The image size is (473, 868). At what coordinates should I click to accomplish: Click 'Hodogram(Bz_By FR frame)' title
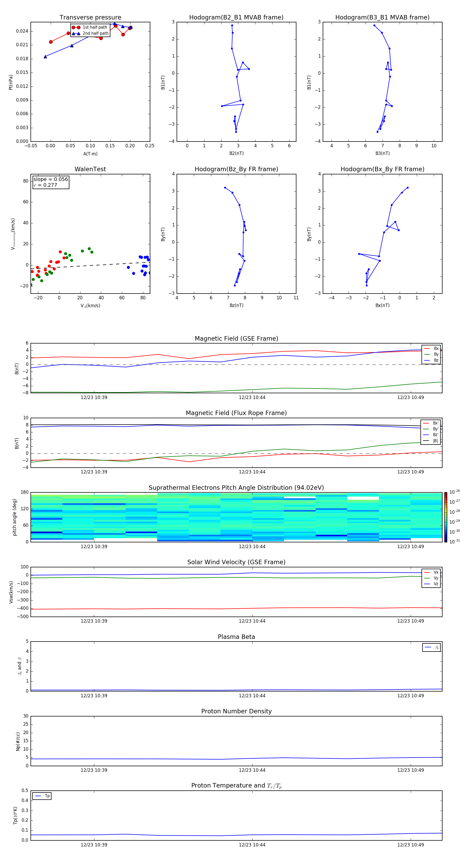[236, 169]
